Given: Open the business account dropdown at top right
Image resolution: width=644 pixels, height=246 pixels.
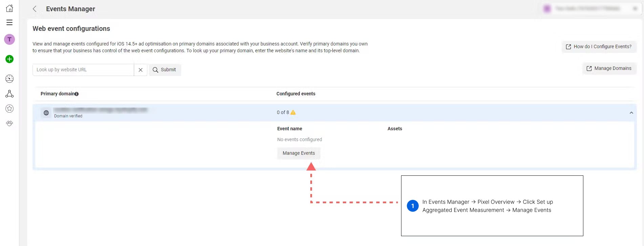Looking at the screenshot, I should [590, 8].
